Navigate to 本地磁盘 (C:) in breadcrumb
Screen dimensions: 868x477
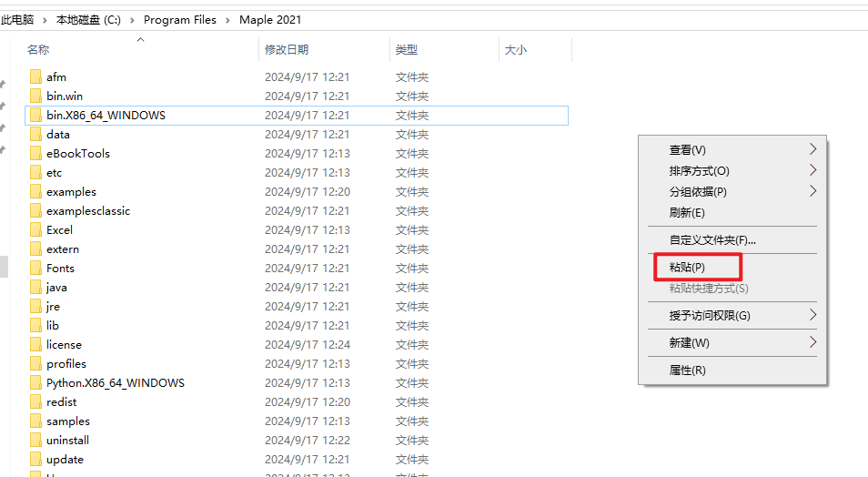88,20
